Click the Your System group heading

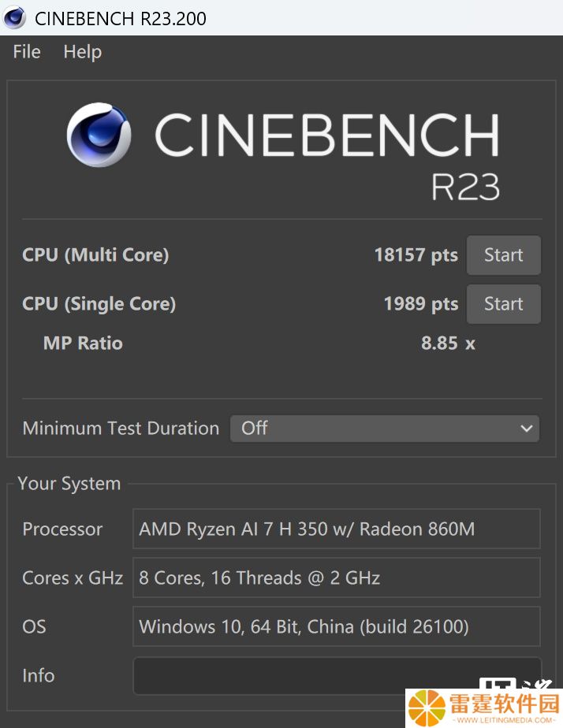(x=69, y=483)
